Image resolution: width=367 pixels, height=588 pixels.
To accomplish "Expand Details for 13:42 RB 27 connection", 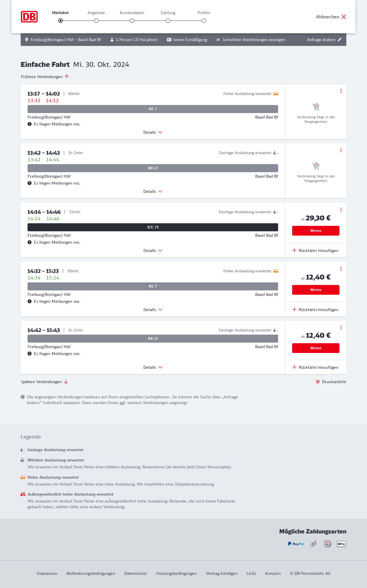I will click(x=153, y=191).
